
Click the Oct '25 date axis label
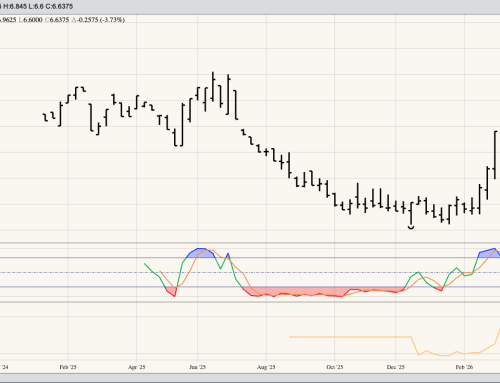click(x=335, y=367)
